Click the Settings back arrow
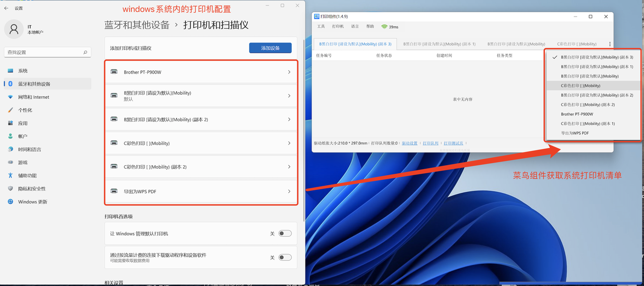Image resolution: width=644 pixels, height=286 pixels. (6, 8)
